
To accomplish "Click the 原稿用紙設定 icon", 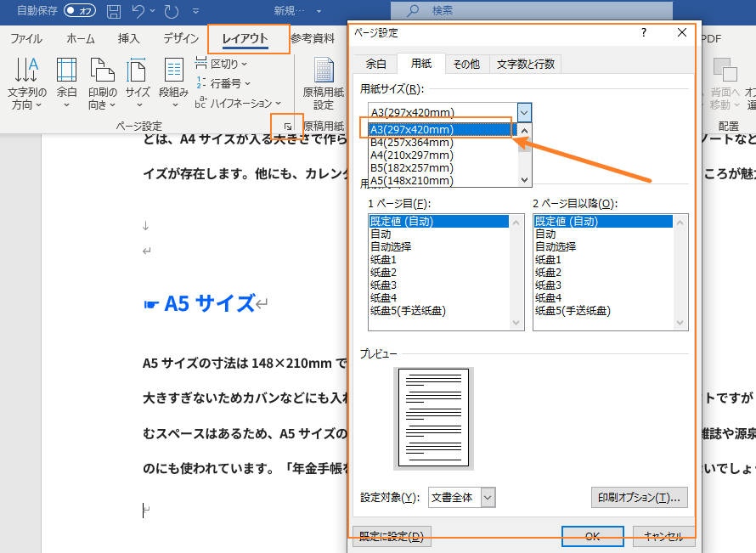I will point(321,81).
